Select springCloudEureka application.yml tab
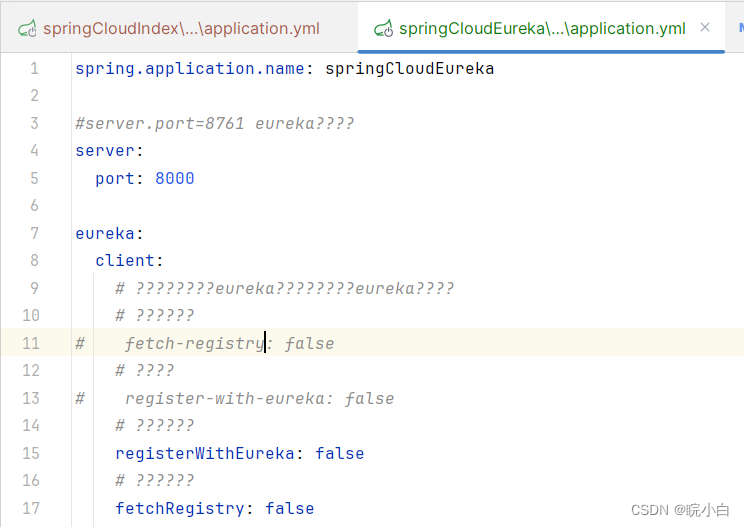The width and height of the screenshot is (744, 527). [x=542, y=28]
